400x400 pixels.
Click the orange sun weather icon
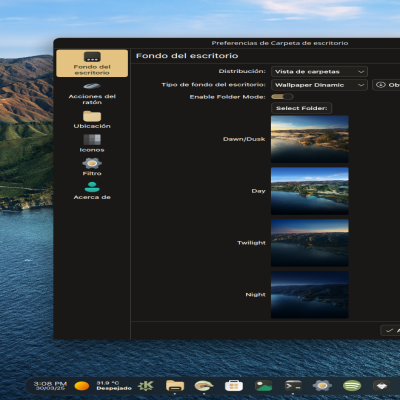(82, 386)
